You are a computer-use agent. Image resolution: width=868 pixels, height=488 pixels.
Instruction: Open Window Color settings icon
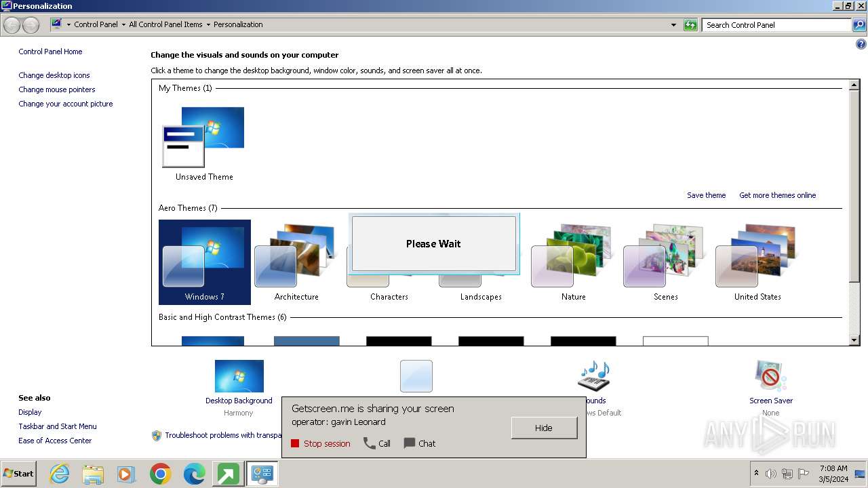[x=416, y=376]
